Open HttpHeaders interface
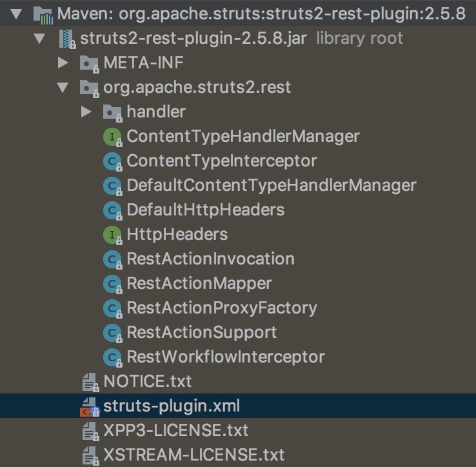This screenshot has height=467, width=476. tap(177, 234)
